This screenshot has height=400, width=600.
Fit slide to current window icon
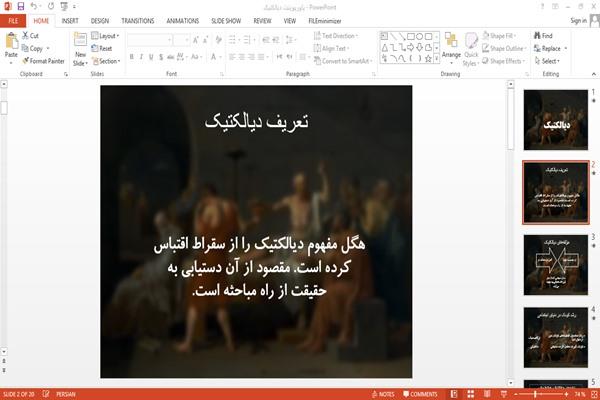(594, 394)
